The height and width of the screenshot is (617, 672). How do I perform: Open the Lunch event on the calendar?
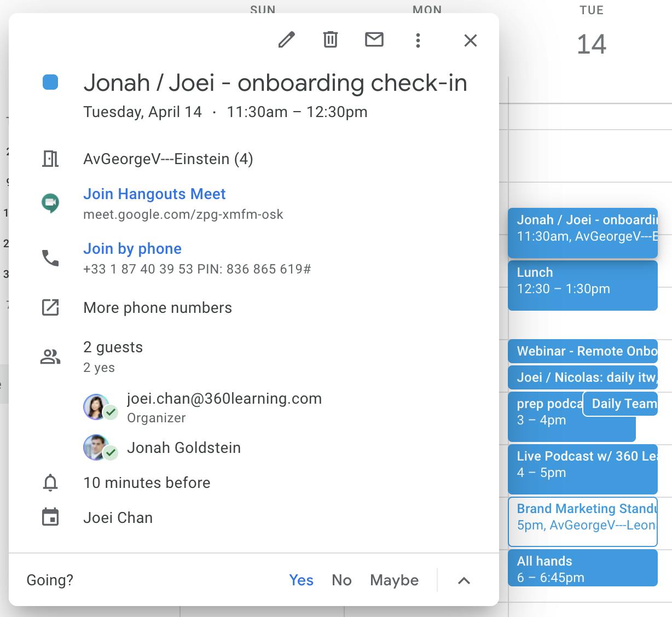[582, 285]
